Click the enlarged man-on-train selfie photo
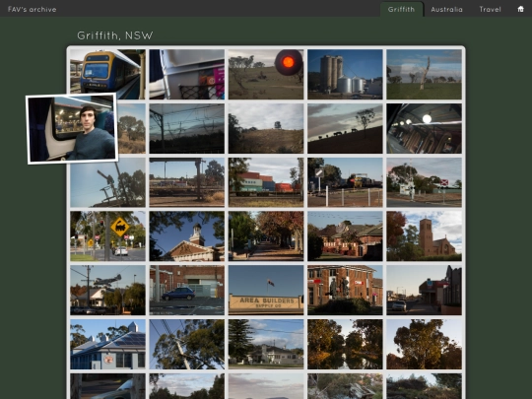Viewport: 532px width, 399px height. [72, 129]
